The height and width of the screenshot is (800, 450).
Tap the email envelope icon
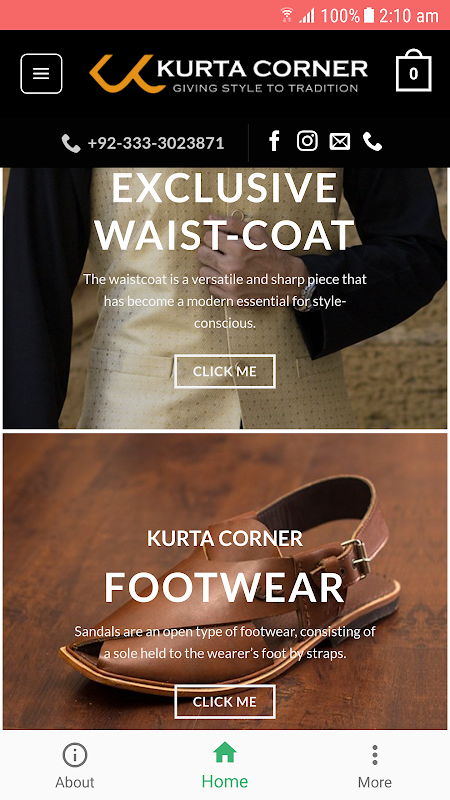click(x=340, y=141)
